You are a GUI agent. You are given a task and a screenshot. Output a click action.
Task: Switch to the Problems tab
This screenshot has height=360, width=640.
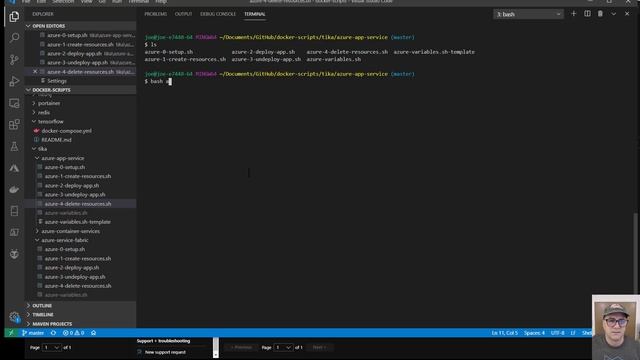click(x=156, y=14)
